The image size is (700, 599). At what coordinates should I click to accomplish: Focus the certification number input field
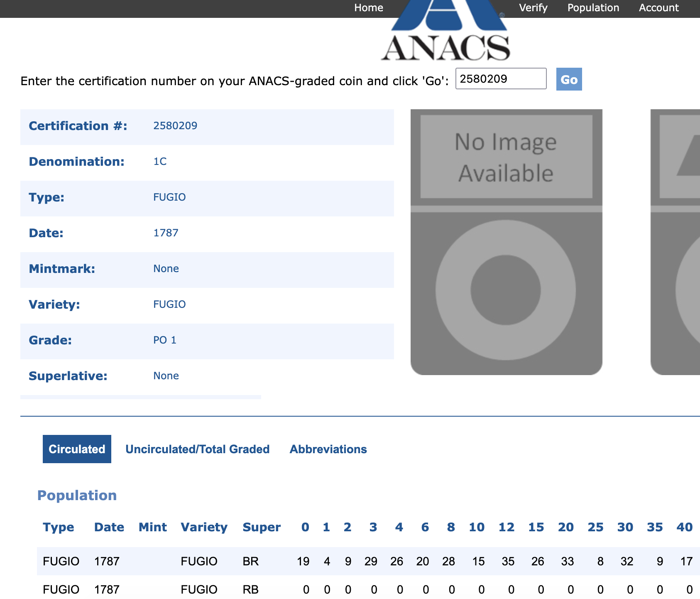[x=501, y=79]
